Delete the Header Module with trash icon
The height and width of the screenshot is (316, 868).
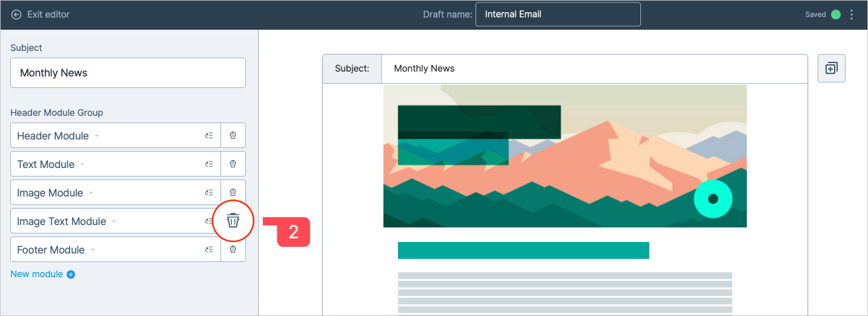coord(233,135)
